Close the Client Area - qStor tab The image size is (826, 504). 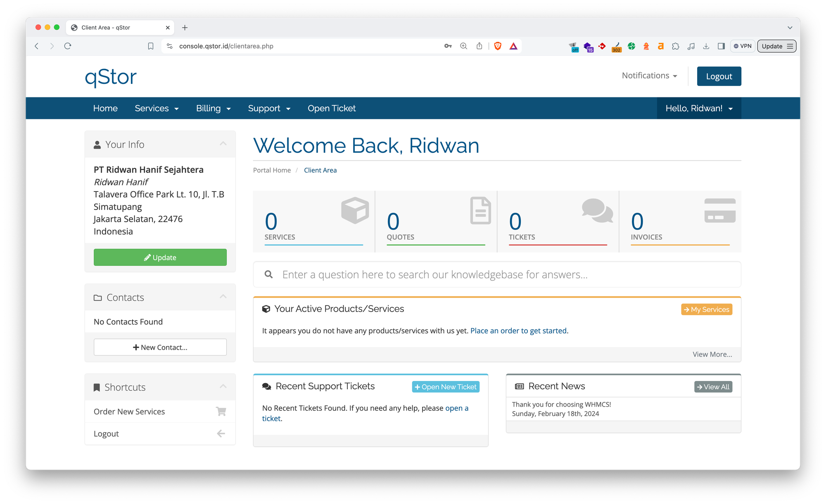(x=168, y=28)
